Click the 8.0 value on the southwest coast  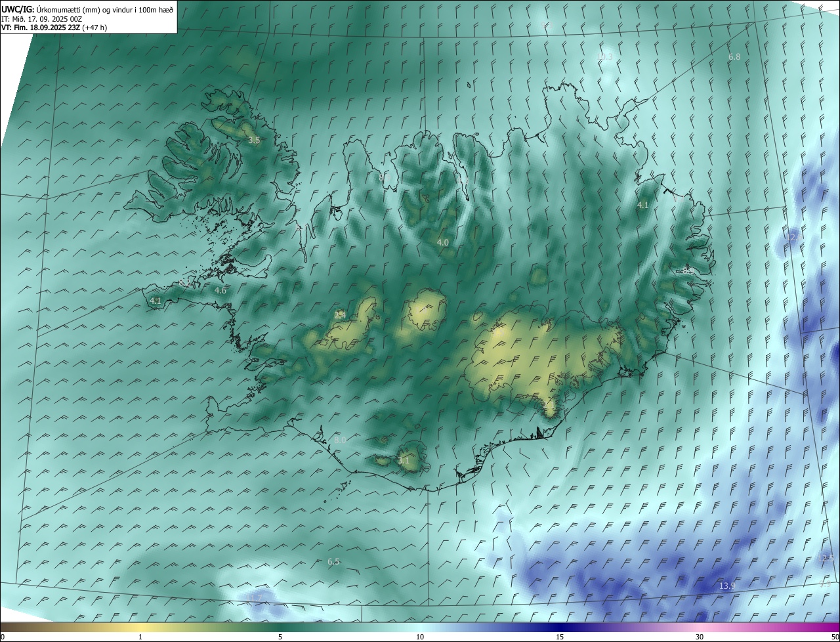tap(340, 440)
